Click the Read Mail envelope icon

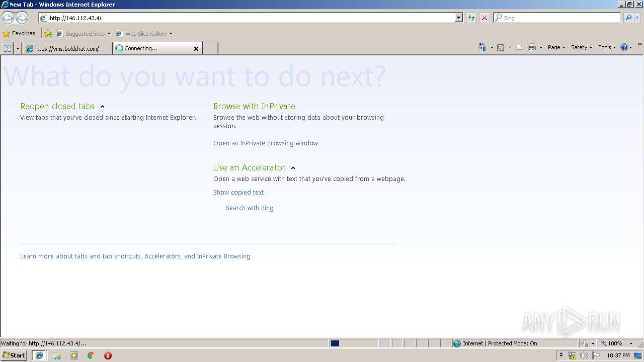pos(520,48)
